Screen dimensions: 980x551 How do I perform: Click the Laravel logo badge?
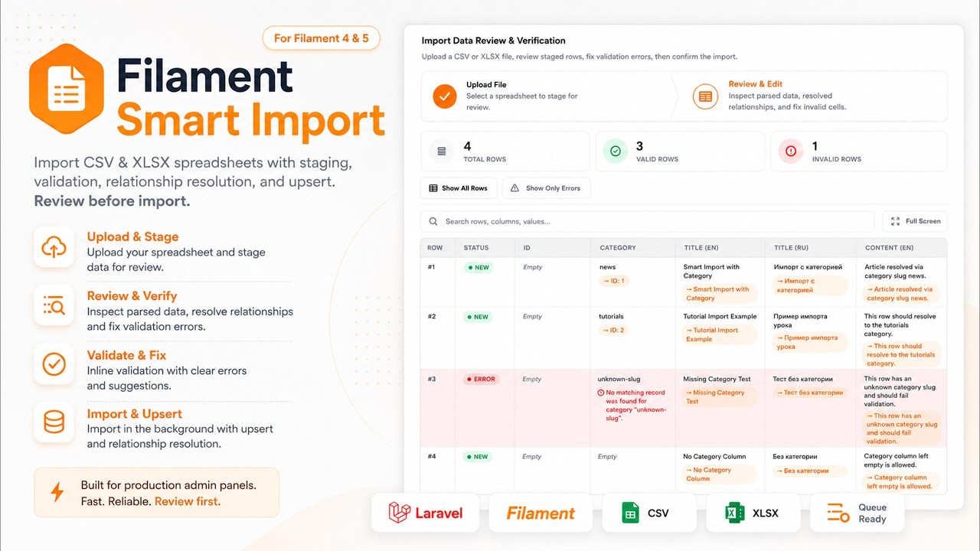tap(426, 513)
